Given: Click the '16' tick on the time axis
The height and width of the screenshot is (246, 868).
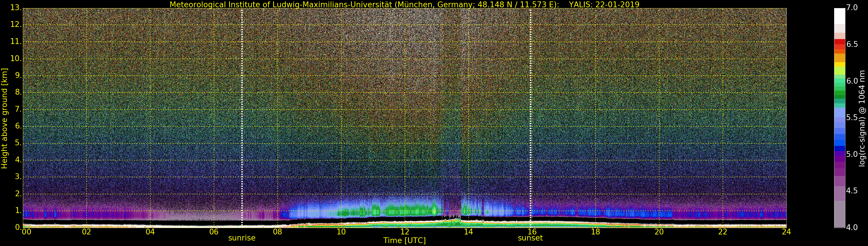Looking at the screenshot, I should click(532, 232).
